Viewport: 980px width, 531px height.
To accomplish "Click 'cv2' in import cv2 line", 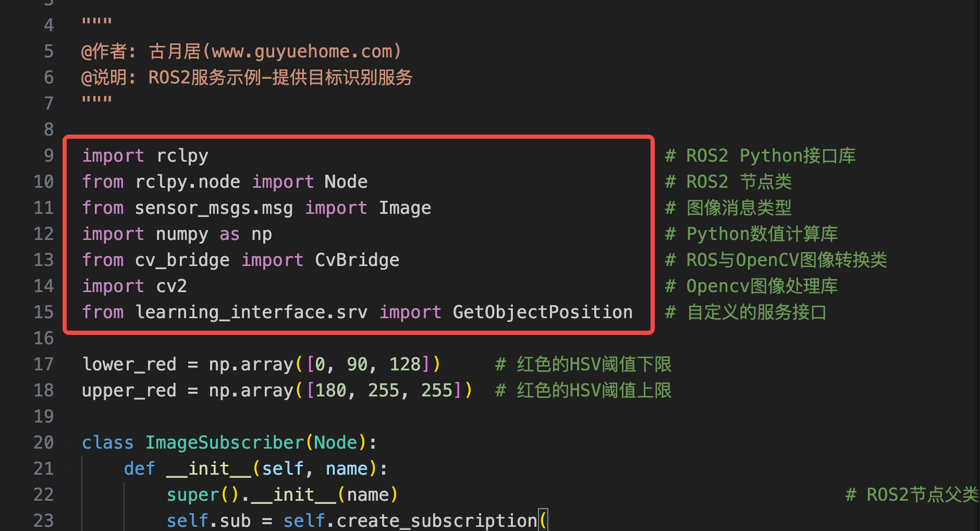I will click(x=171, y=286).
